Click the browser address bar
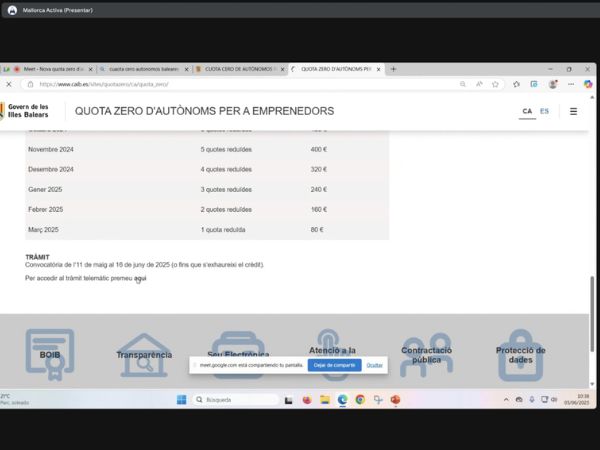This screenshot has height=450, width=600. point(250,84)
